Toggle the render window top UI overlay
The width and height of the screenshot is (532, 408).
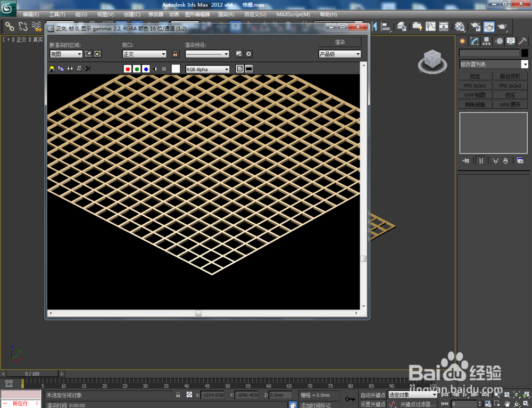click(x=239, y=69)
